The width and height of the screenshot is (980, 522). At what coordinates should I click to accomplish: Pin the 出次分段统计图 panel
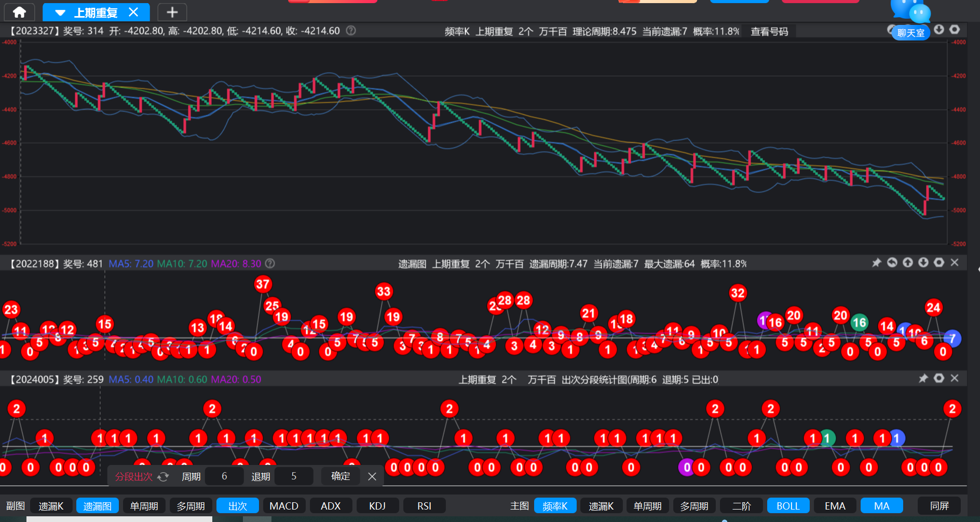[923, 378]
